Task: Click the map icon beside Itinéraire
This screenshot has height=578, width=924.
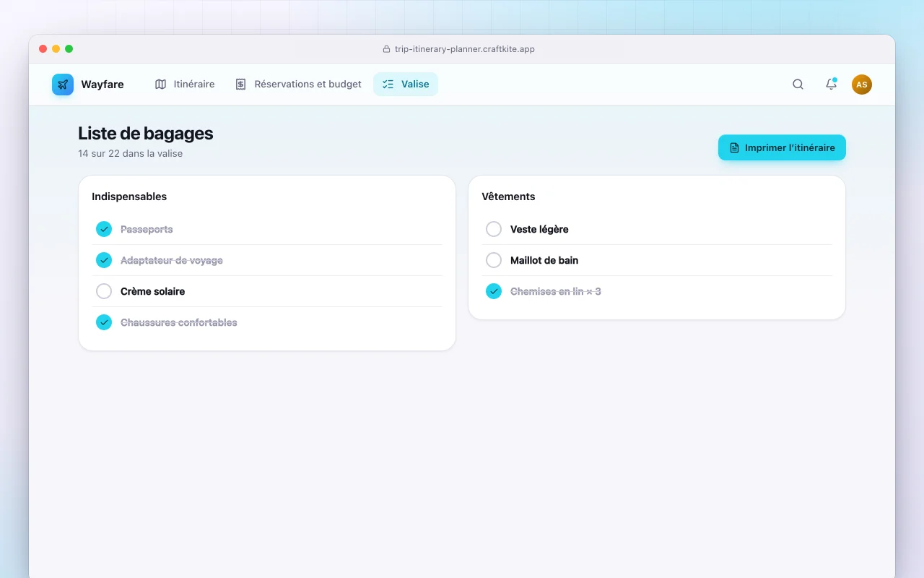Action: [161, 85]
